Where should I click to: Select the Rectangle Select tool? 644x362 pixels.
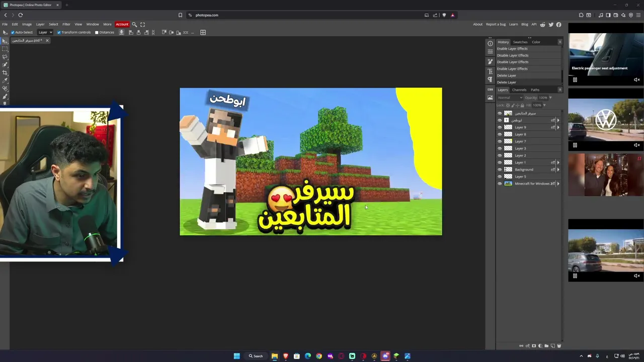[5, 49]
